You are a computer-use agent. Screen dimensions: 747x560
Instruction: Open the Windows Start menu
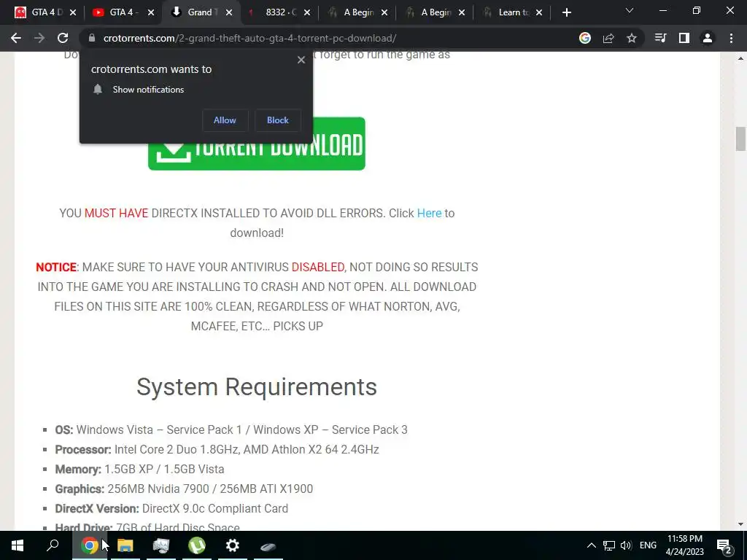(18, 545)
